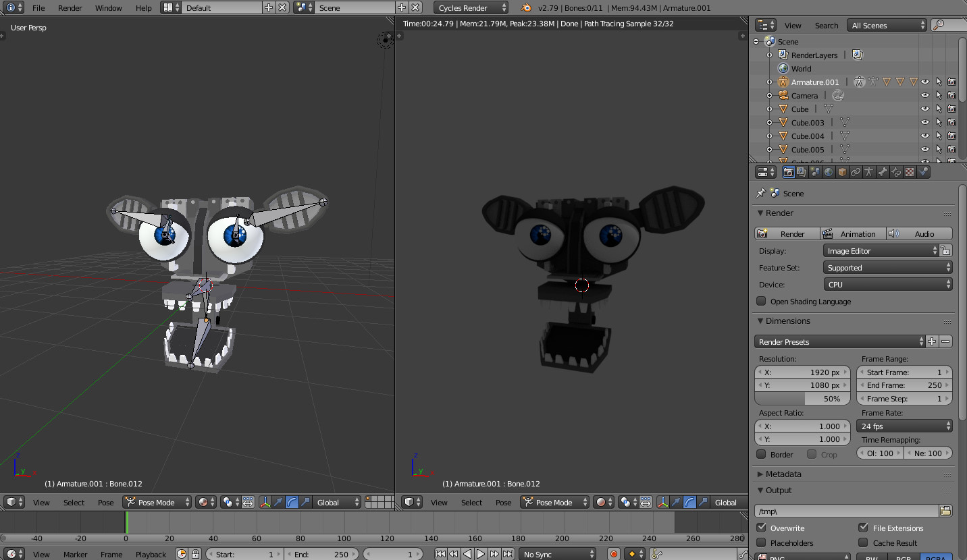Enable the Open Shading Language checkbox

762,302
